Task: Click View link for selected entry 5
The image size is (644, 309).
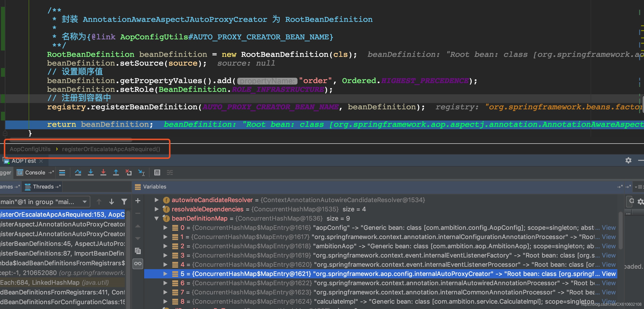Action: pos(609,274)
